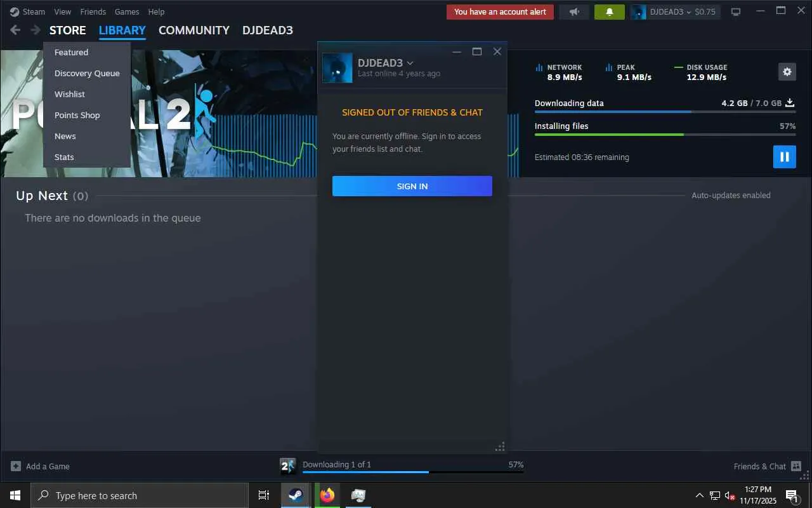The image size is (812, 508).
Task: Open the Steam menu
Action: [34, 11]
